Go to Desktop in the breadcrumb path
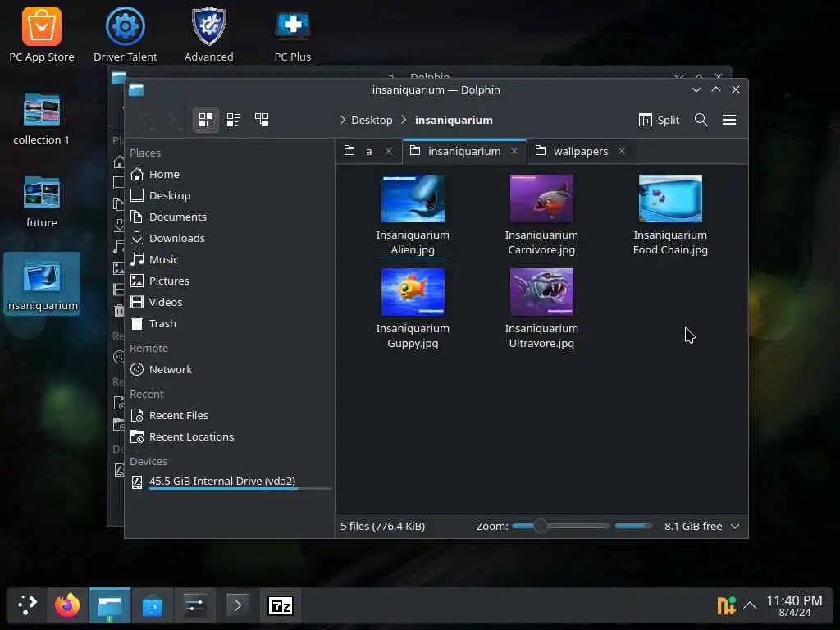 tap(372, 120)
